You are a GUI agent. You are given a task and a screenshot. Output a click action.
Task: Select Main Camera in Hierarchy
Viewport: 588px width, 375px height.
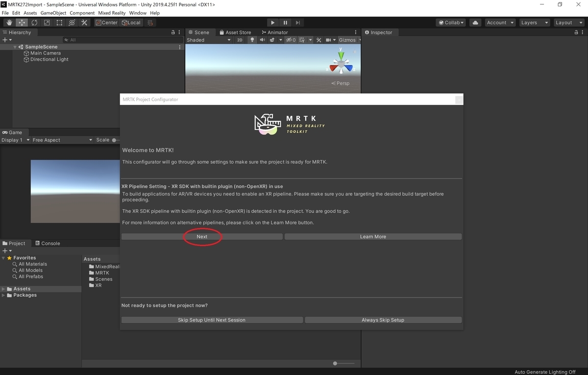pyautogui.click(x=46, y=53)
